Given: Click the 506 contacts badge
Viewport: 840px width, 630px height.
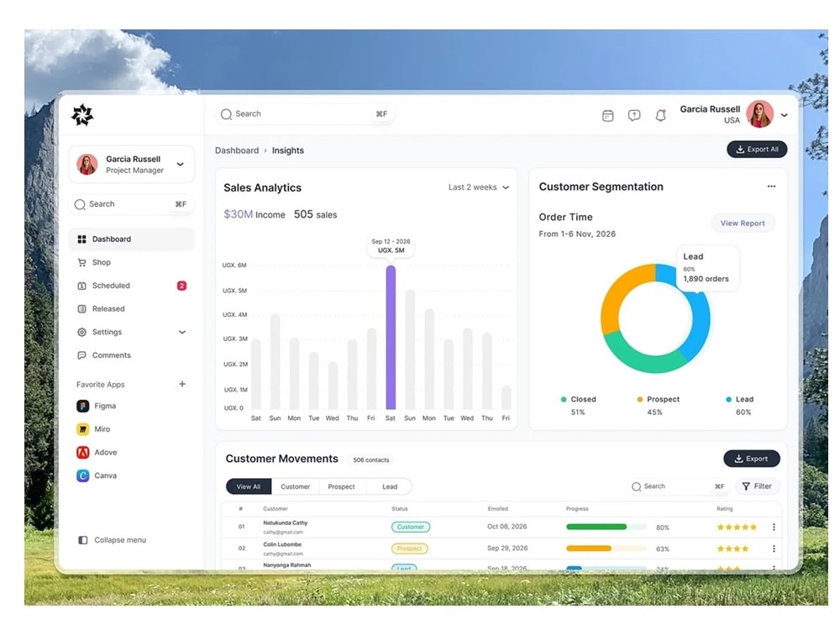Looking at the screenshot, I should click(370, 459).
